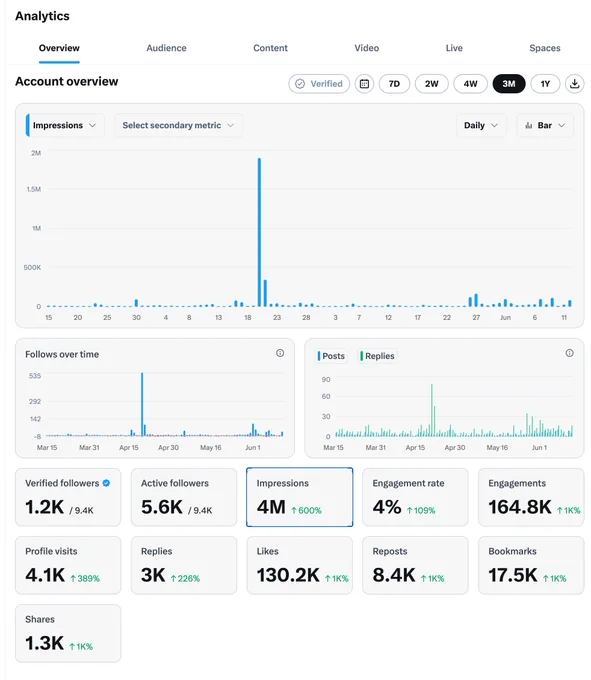Select the 3M time range

click(509, 84)
